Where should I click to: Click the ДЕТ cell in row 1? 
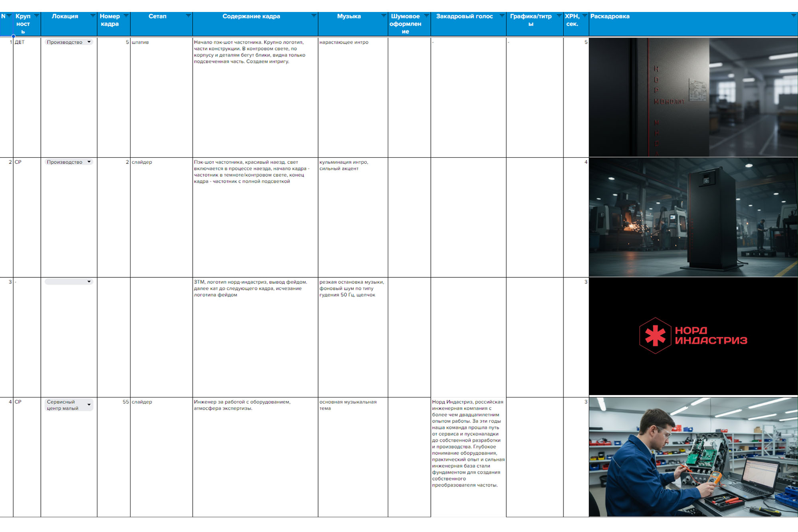(x=27, y=97)
